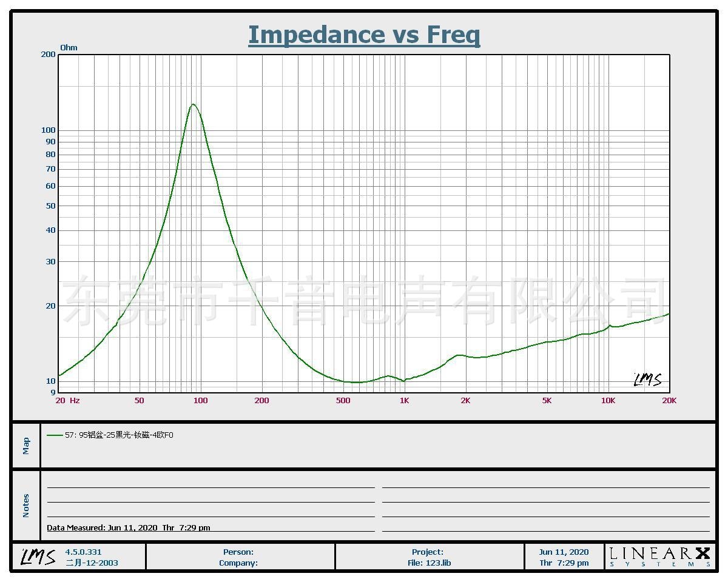Click the 30 value on the ohm axis

(50, 261)
